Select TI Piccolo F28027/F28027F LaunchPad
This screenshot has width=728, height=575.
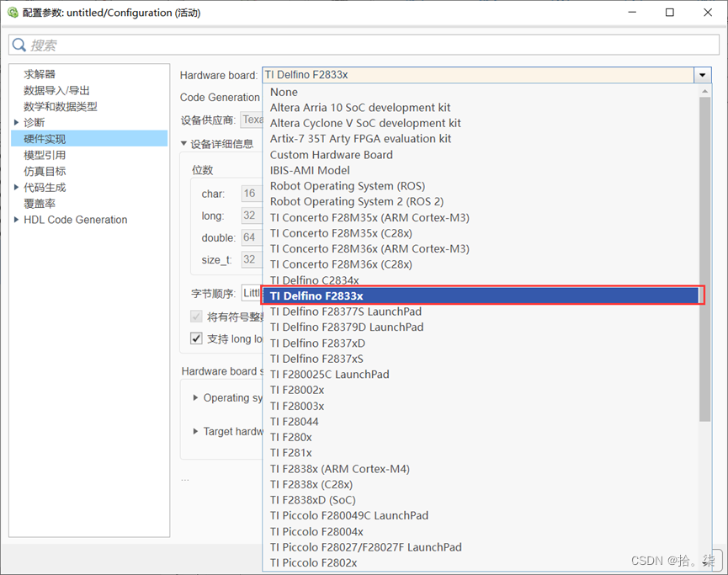(x=481, y=547)
